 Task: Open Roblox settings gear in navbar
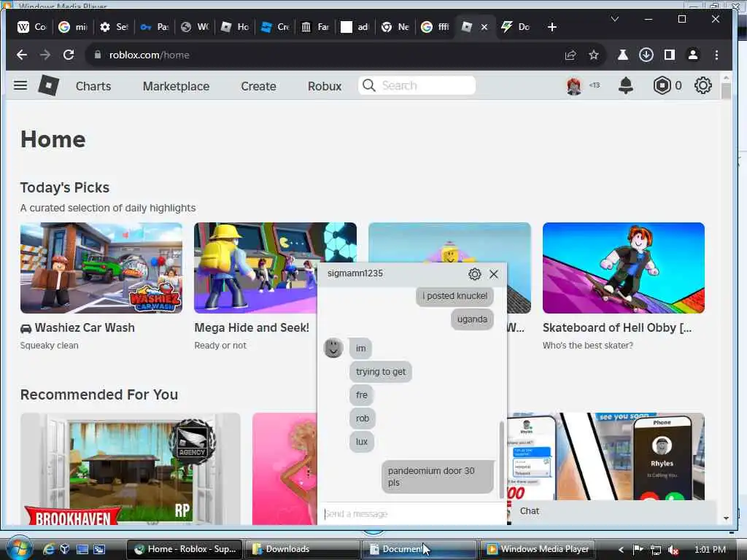pos(703,86)
